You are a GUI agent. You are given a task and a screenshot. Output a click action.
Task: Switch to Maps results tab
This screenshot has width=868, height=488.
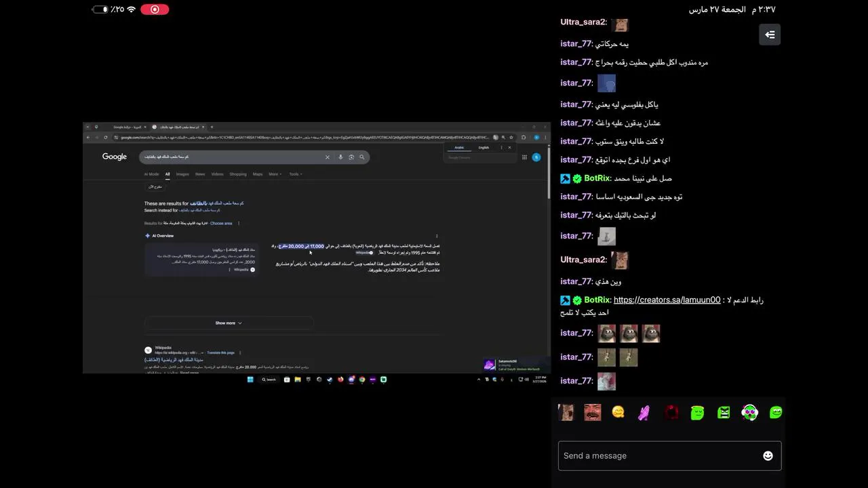coord(258,174)
